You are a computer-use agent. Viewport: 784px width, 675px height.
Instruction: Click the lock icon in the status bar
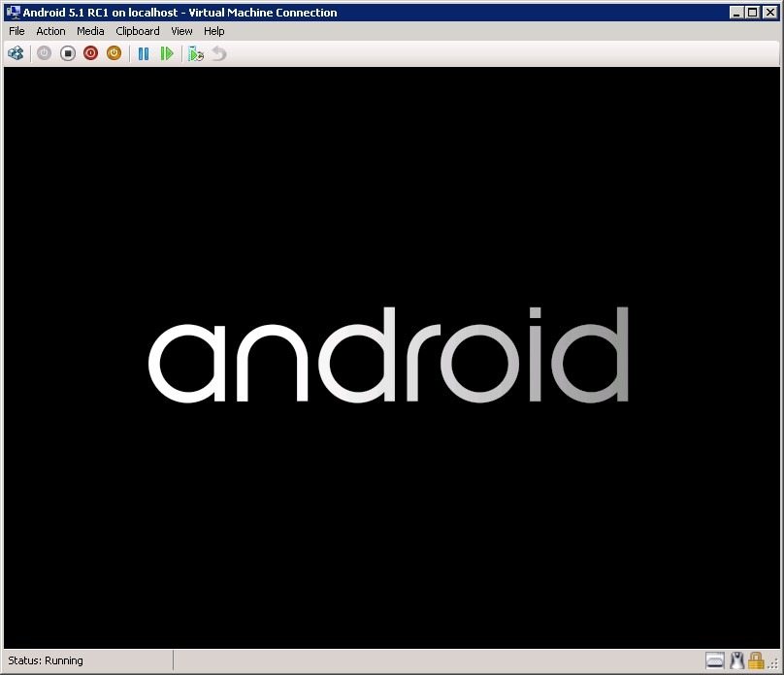[755, 659]
